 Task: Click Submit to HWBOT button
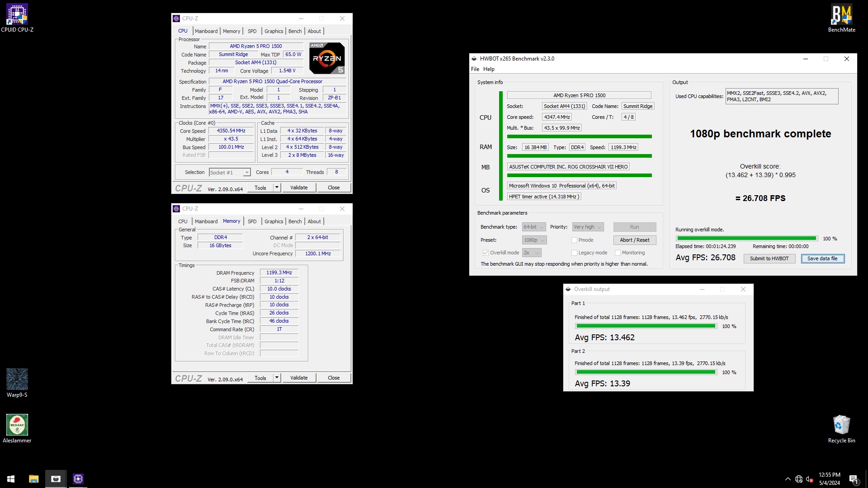(x=769, y=258)
